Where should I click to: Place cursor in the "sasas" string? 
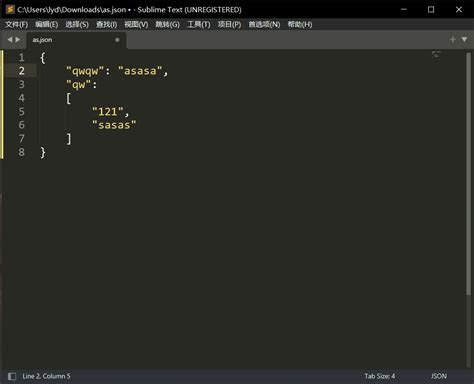coord(114,125)
